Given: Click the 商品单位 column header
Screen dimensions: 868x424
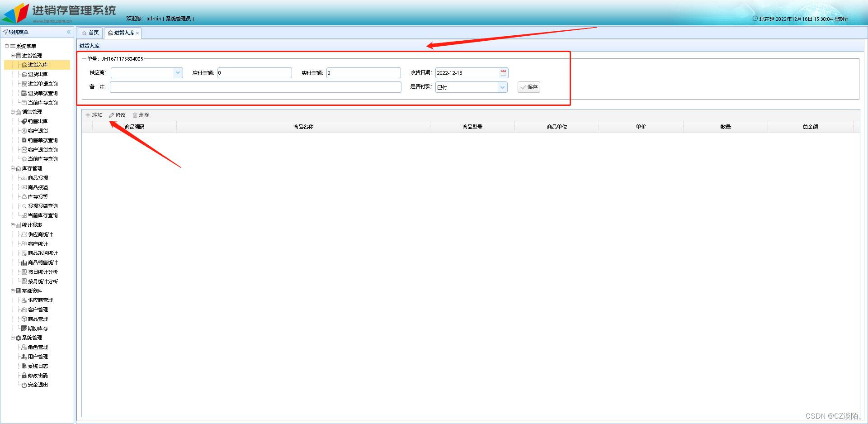Looking at the screenshot, I should coord(557,127).
